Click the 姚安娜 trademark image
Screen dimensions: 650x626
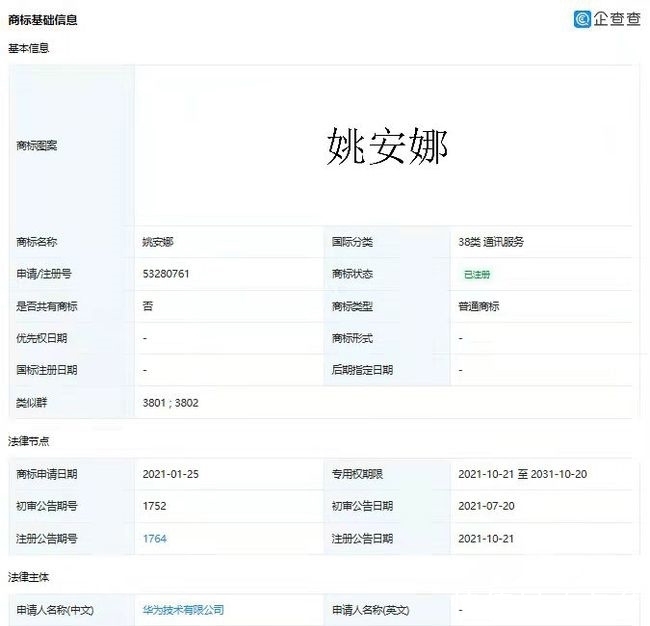click(x=387, y=146)
